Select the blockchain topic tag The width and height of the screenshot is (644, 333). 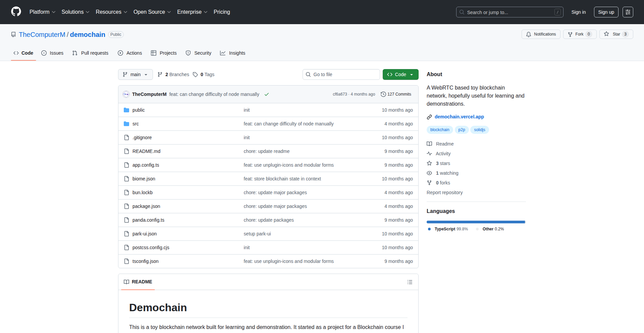tap(439, 130)
